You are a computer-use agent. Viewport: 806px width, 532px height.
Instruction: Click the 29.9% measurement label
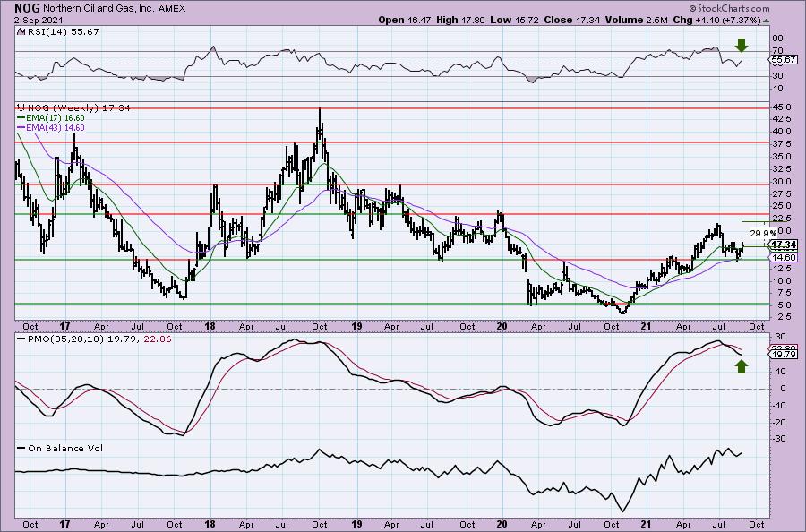(763, 234)
